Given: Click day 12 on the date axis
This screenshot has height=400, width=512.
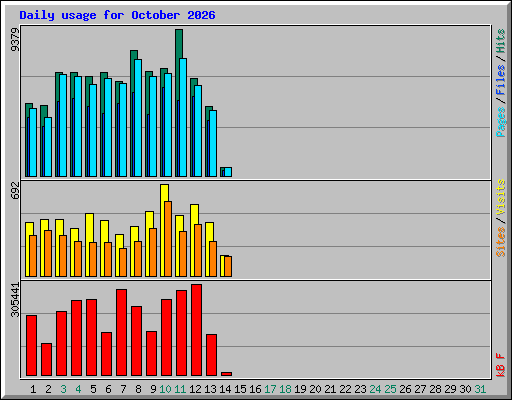Looking at the screenshot, I should coord(195,389).
